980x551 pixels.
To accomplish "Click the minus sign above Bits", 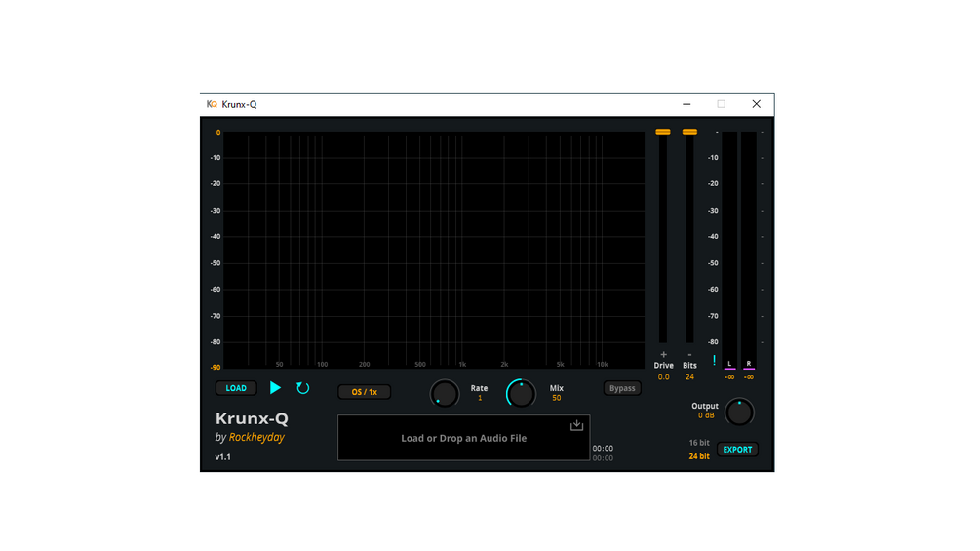I will pos(689,354).
